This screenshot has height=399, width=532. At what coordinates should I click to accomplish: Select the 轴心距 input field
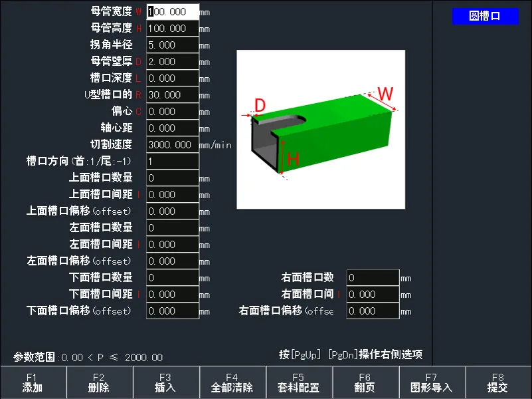173,128
